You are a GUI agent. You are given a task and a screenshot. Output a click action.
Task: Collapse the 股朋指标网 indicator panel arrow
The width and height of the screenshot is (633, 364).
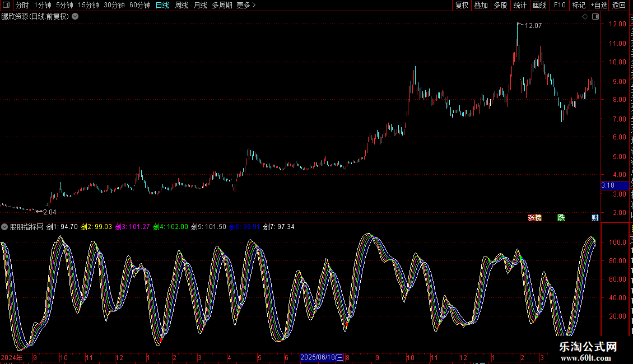[4, 227]
